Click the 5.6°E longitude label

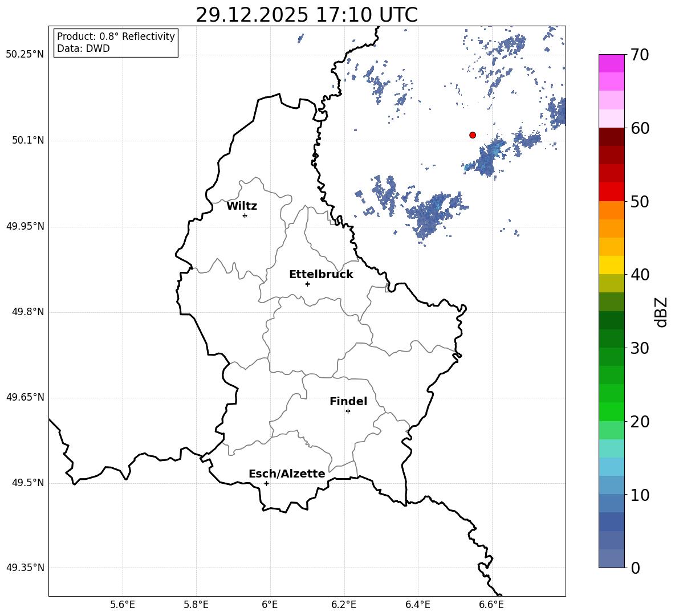(x=123, y=605)
